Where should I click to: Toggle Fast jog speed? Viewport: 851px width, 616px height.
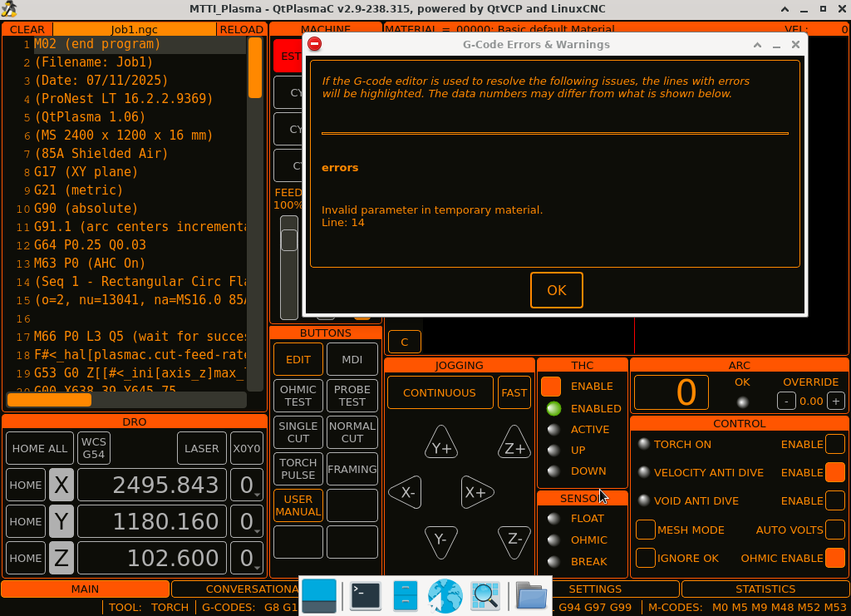[514, 392]
